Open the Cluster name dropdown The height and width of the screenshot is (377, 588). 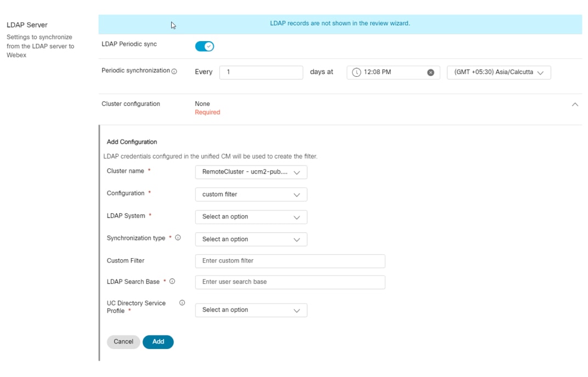point(251,172)
